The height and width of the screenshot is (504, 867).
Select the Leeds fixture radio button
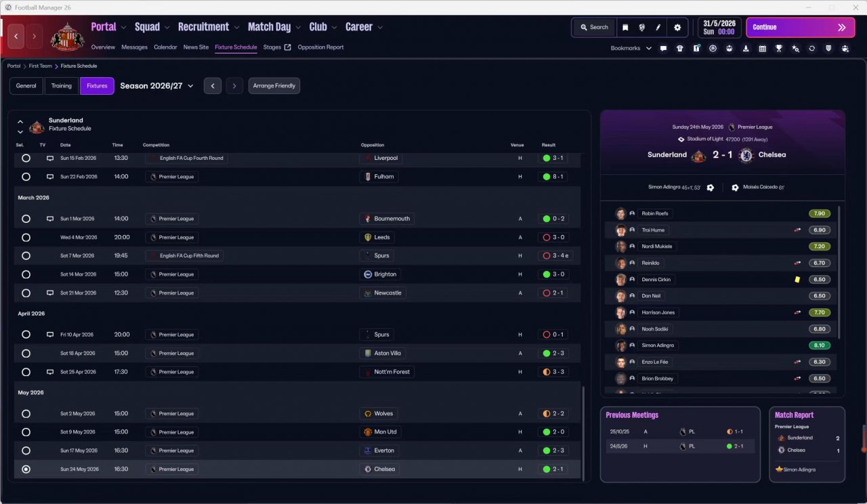coord(26,238)
